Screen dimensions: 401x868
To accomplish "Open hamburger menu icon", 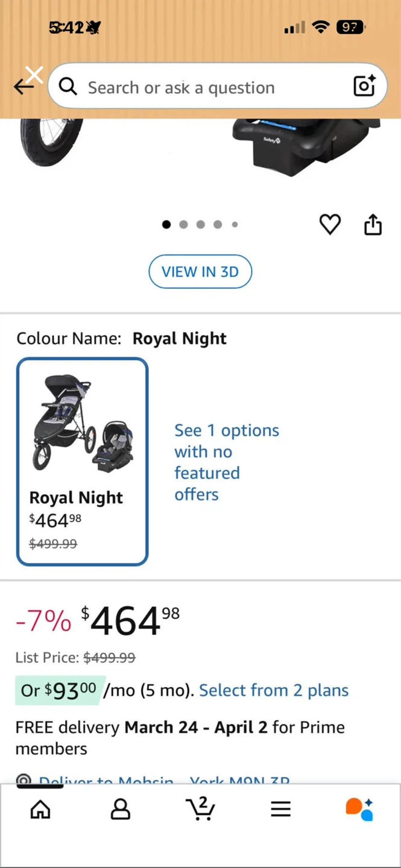I will (280, 809).
